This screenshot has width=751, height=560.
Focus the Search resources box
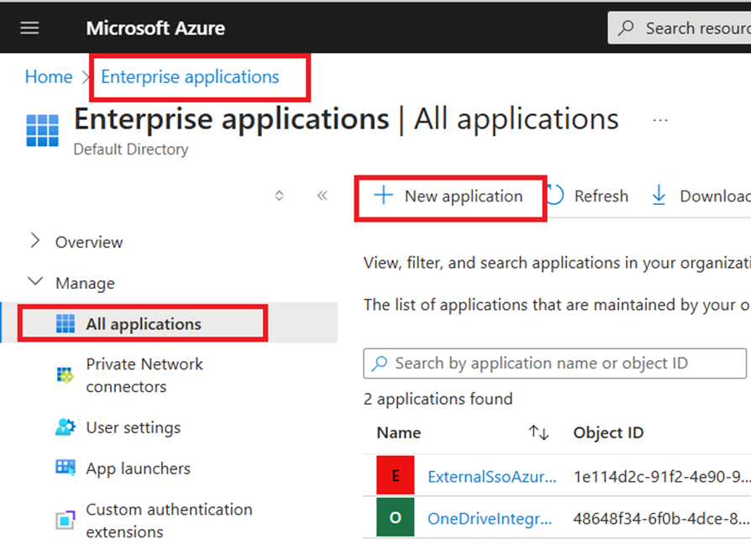(679, 29)
